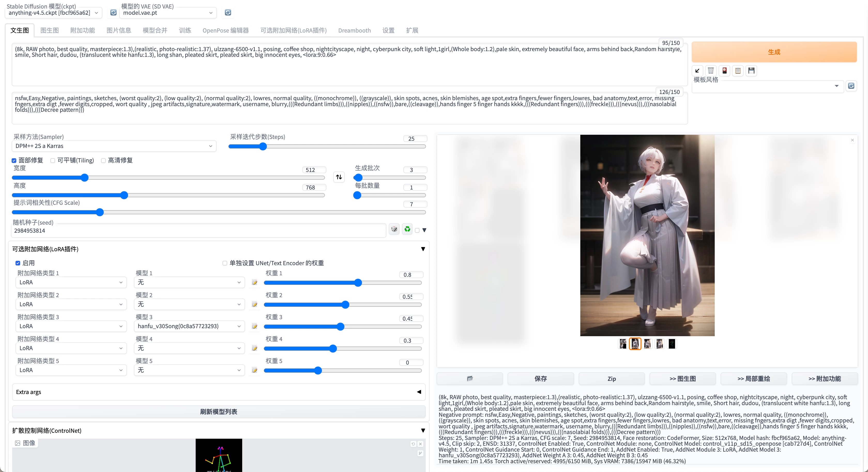Open the 采样方法 Sampler dropdown
This screenshot has width=868, height=472.
coord(114,146)
